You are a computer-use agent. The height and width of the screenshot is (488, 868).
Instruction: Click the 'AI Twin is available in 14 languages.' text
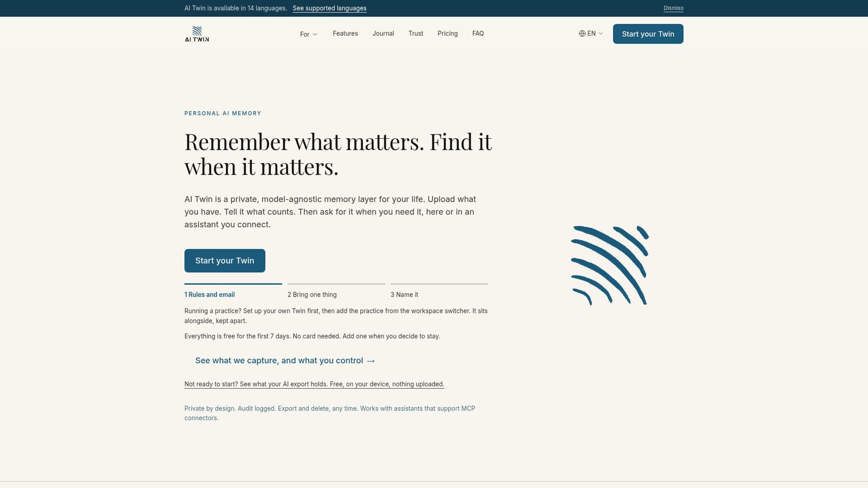click(x=236, y=8)
